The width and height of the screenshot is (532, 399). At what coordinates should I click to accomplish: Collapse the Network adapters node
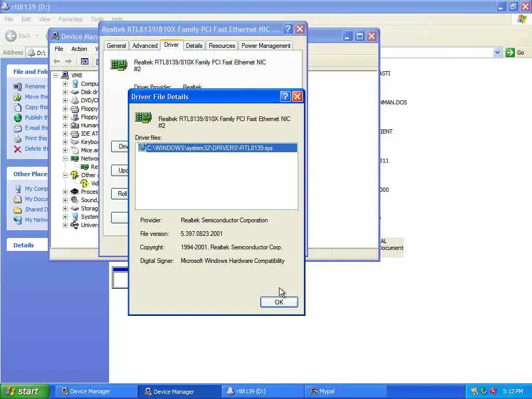click(x=65, y=158)
